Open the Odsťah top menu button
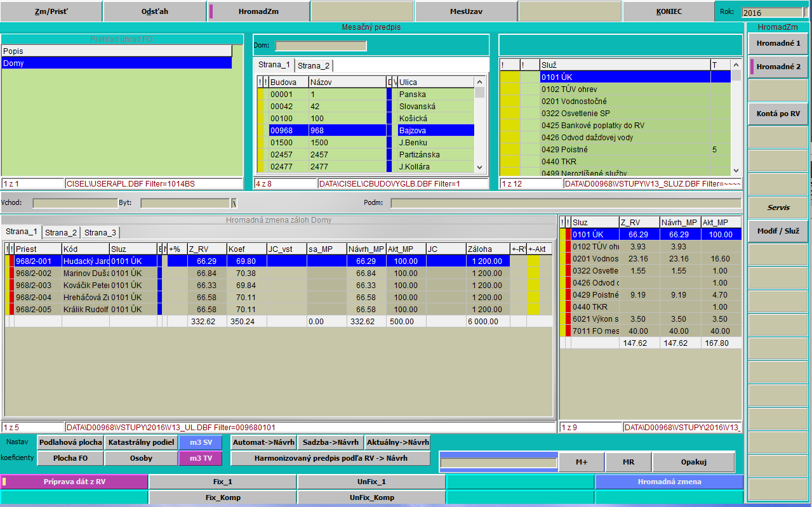This screenshot has width=812, height=507. tap(155, 11)
